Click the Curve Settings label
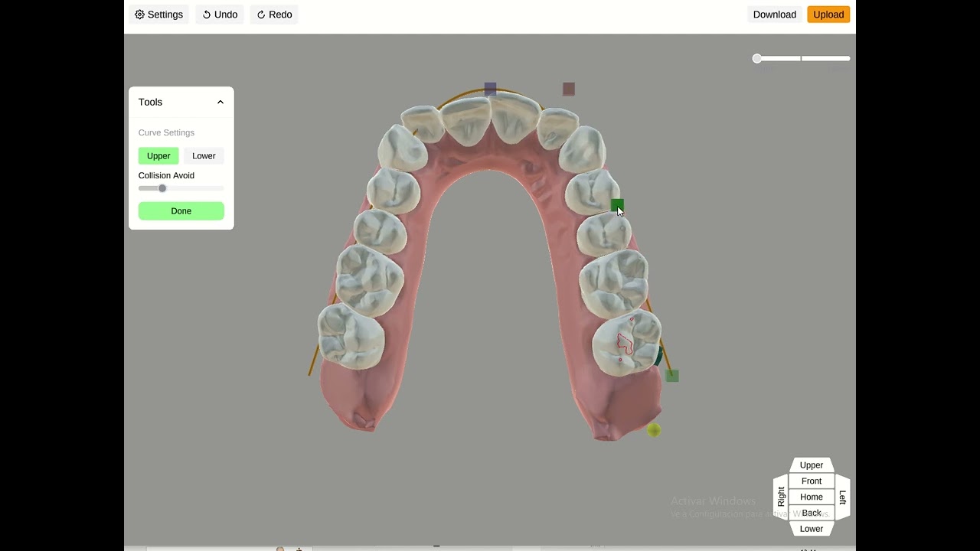 pyautogui.click(x=166, y=132)
